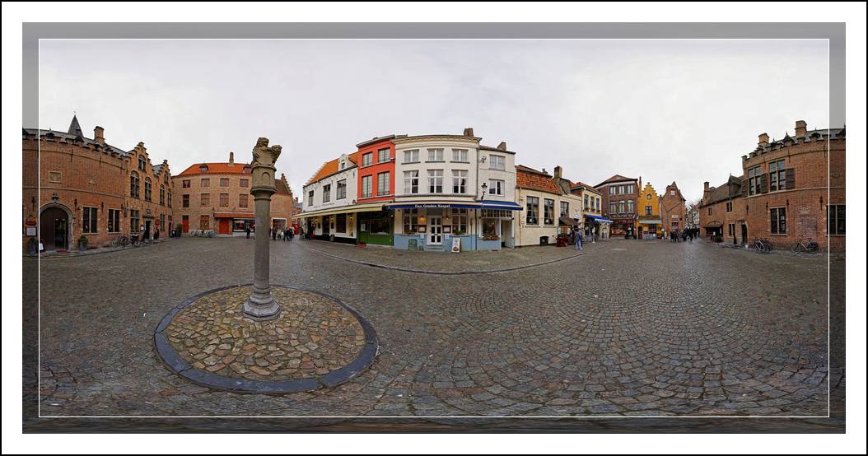This screenshot has width=868, height=456.
Task: Click the red door on the left brick house
Action: [x=223, y=226]
